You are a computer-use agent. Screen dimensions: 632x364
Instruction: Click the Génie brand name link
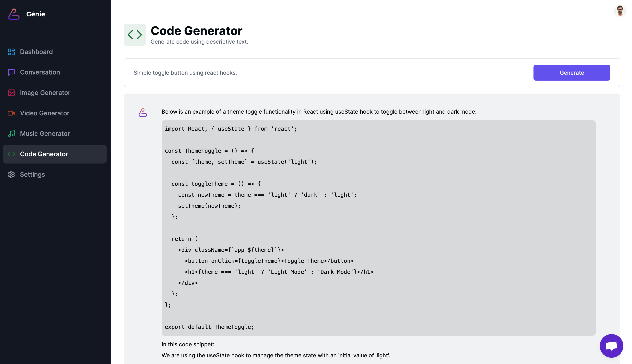(x=36, y=14)
